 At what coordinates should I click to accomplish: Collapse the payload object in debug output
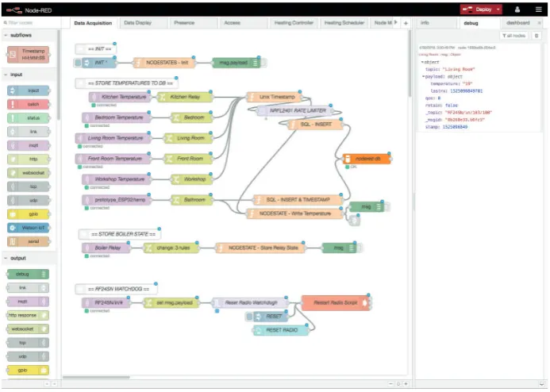(424, 76)
